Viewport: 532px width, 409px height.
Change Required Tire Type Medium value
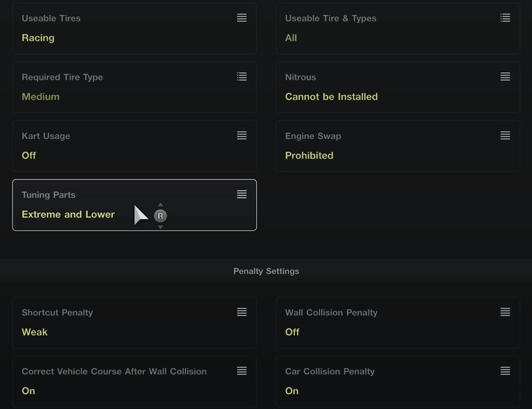[41, 97]
